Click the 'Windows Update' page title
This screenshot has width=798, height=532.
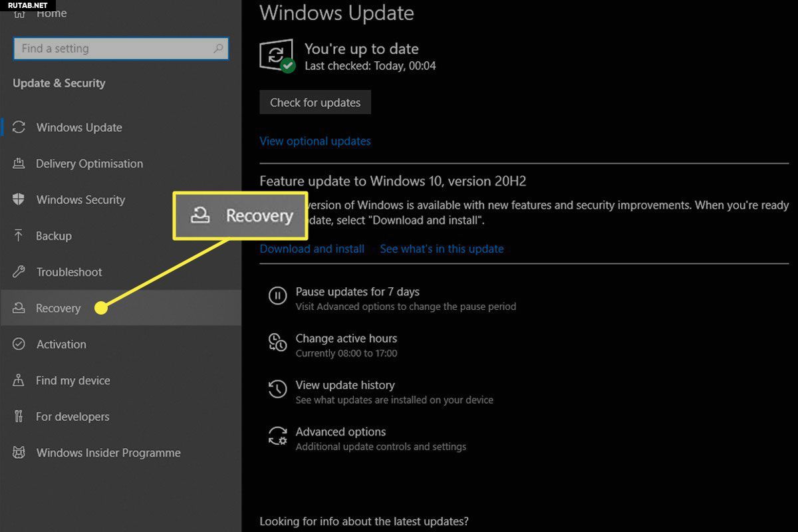click(x=336, y=13)
